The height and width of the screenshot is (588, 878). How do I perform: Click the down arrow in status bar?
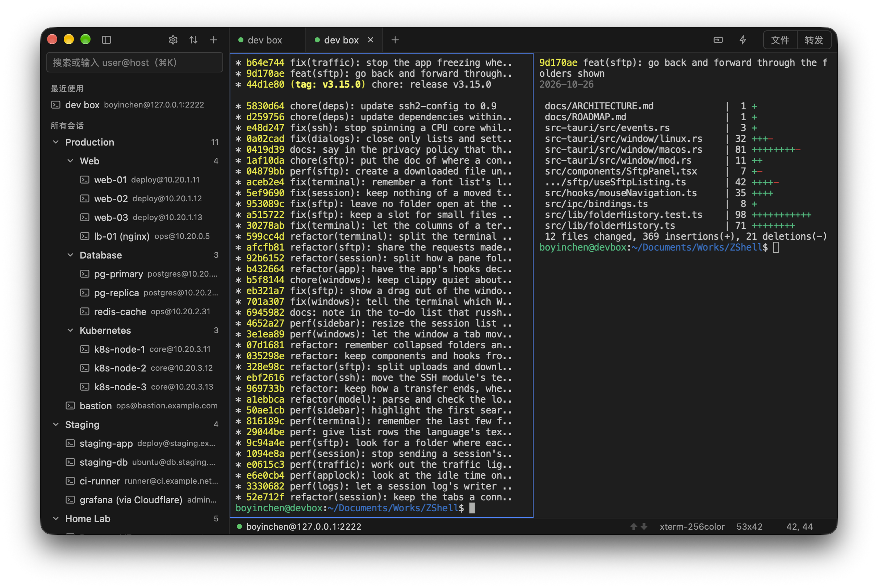[644, 526]
